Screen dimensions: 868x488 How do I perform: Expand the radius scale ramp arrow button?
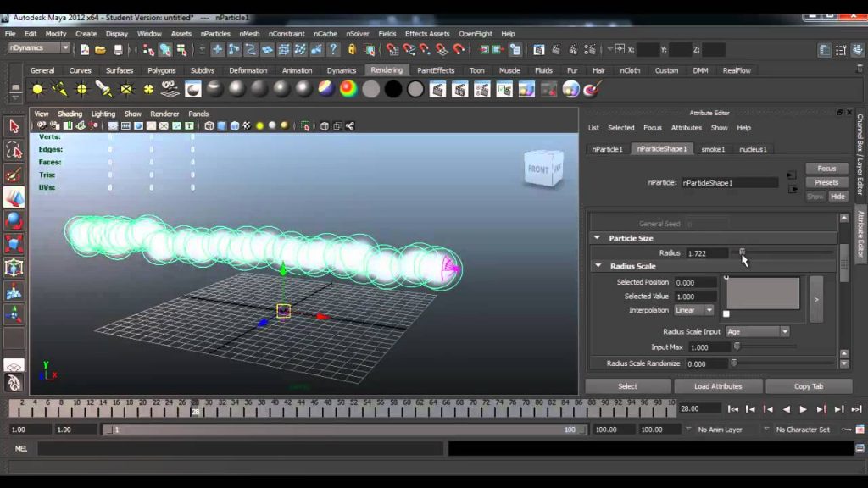(x=816, y=299)
